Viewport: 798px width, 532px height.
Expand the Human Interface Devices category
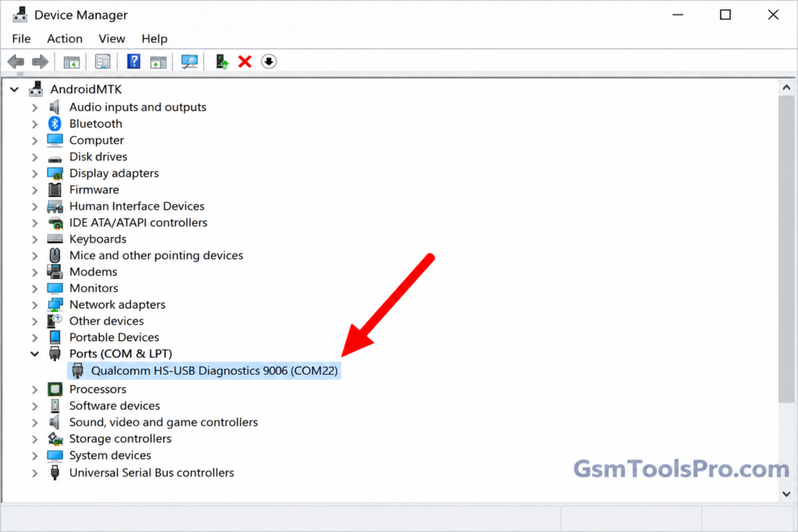pos(34,206)
